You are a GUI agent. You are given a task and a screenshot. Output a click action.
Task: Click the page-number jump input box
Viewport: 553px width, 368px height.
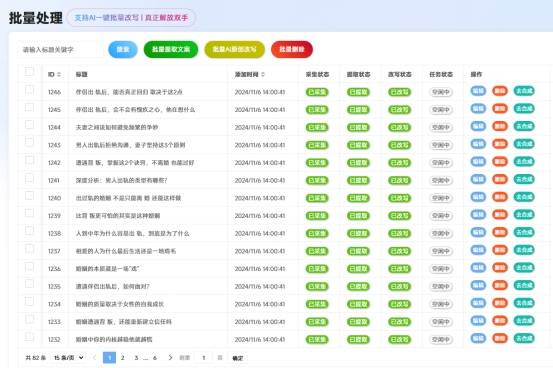(x=203, y=358)
